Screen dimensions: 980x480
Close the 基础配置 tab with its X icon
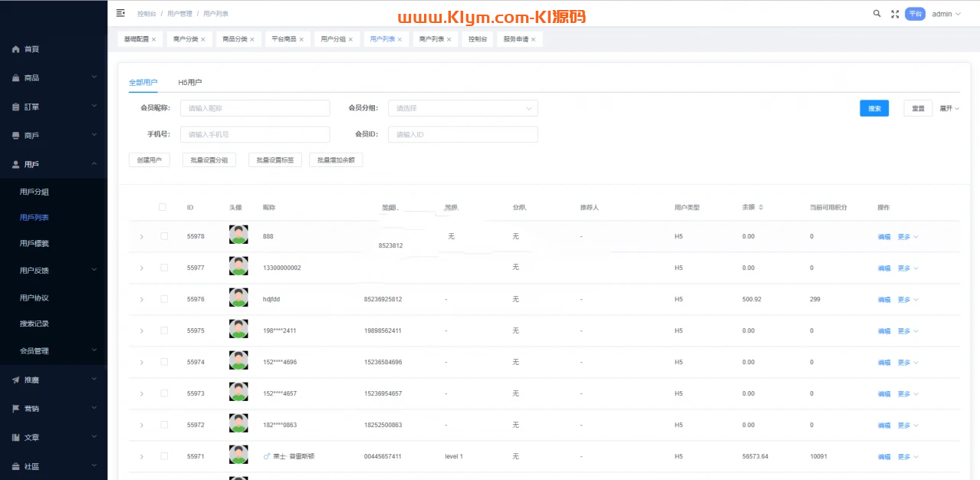coord(154,39)
